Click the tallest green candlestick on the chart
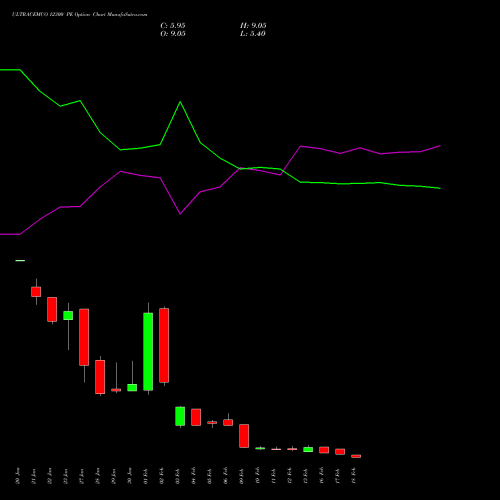This screenshot has width=500, height=500. click(148, 351)
